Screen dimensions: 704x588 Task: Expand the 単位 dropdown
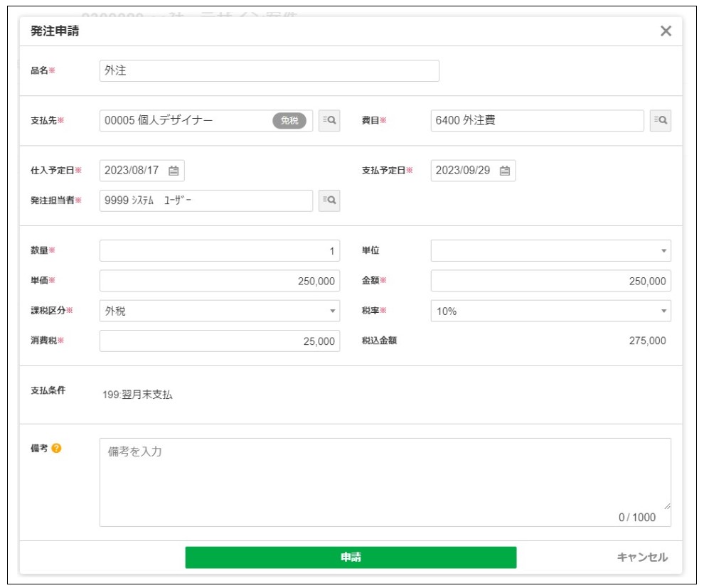point(550,250)
